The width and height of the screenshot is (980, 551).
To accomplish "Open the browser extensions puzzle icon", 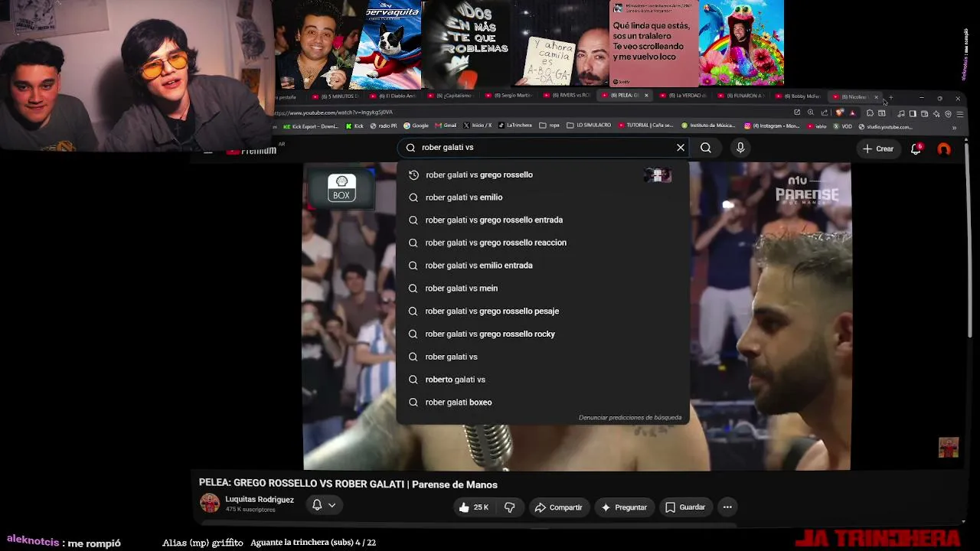I will click(x=870, y=113).
